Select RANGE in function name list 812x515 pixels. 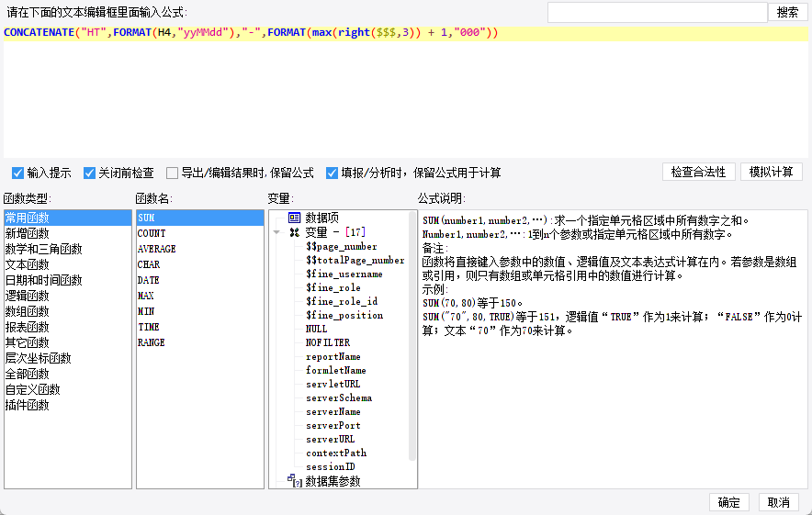pos(200,342)
